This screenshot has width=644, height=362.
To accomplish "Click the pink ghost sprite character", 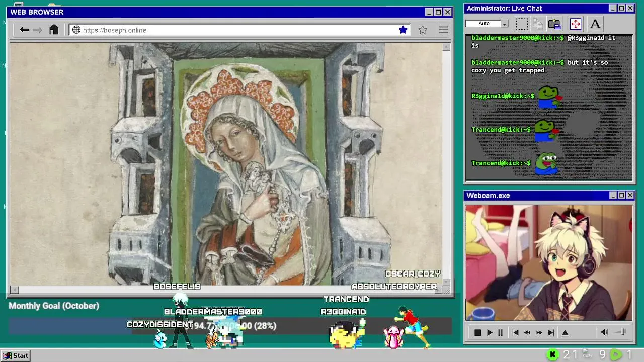I will point(393,337).
